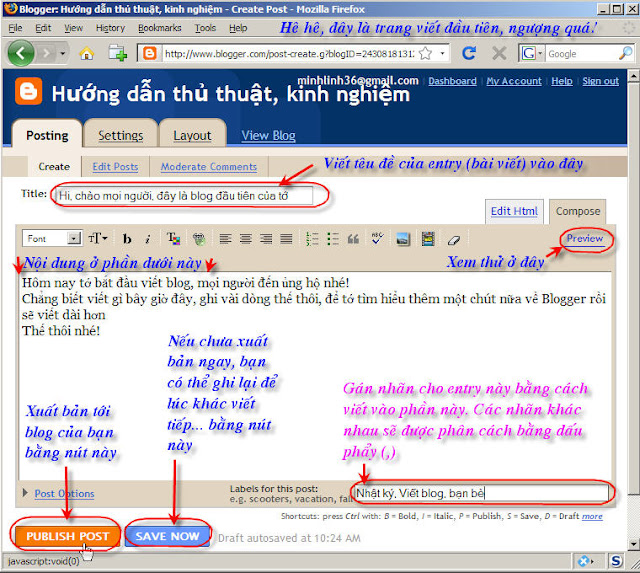Remove formatting with the eraser icon

click(x=454, y=240)
